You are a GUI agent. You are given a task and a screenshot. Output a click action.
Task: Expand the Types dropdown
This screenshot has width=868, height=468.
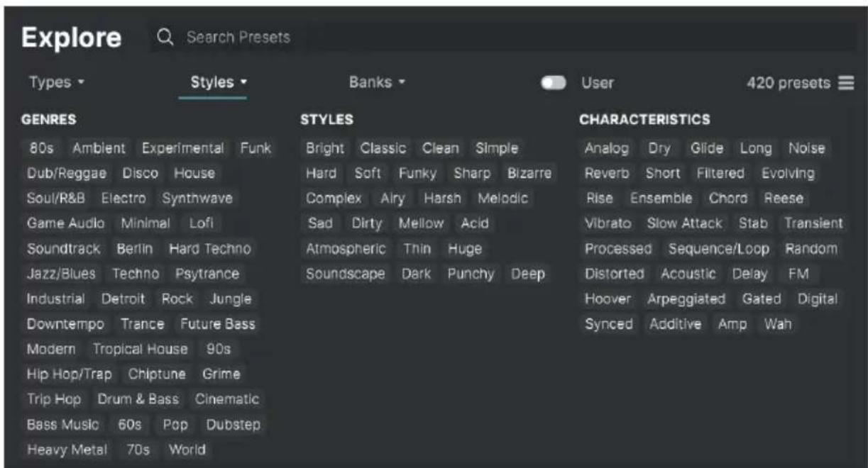pos(56,82)
